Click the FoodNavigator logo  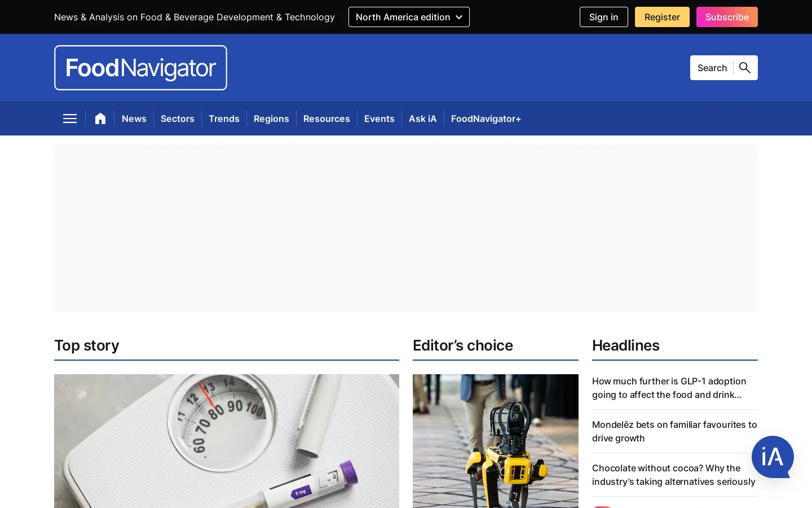pos(140,68)
